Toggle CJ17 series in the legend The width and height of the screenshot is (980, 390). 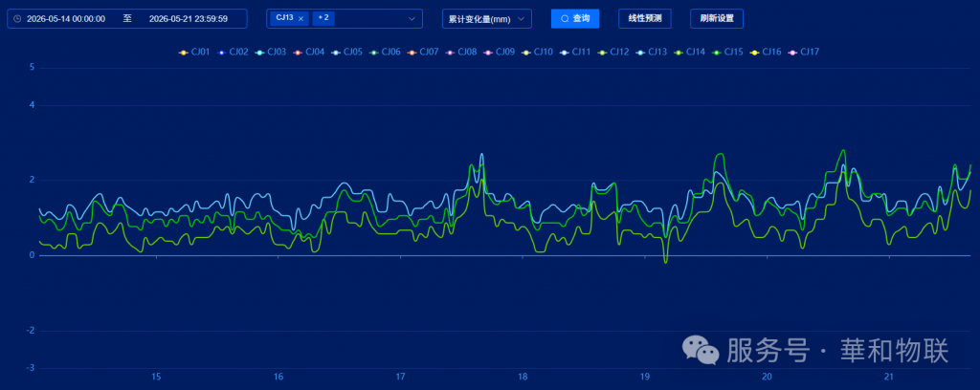click(804, 52)
